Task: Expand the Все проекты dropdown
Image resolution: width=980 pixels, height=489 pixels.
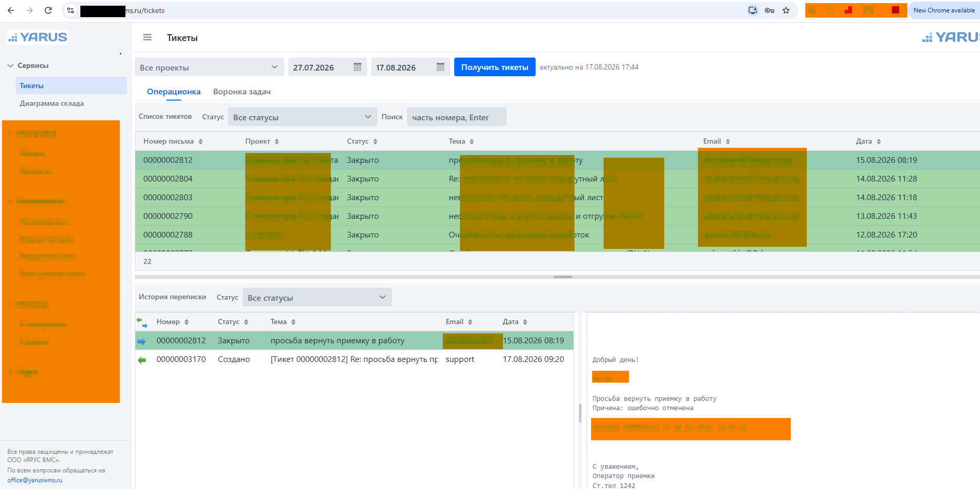Action: pos(209,67)
